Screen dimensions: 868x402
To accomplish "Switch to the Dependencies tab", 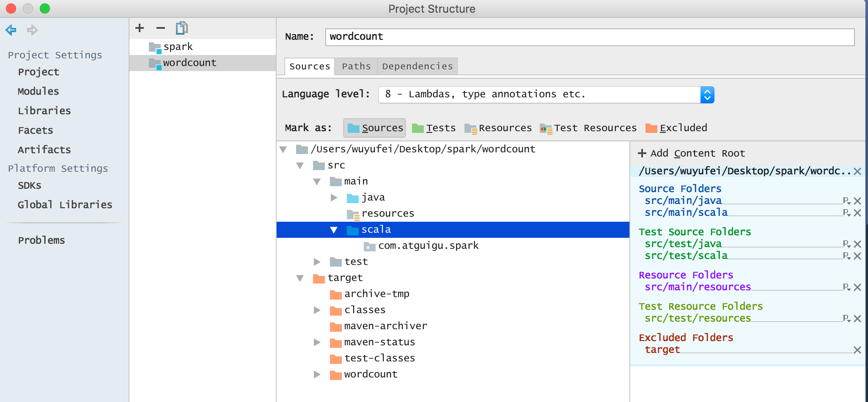I will (x=417, y=66).
